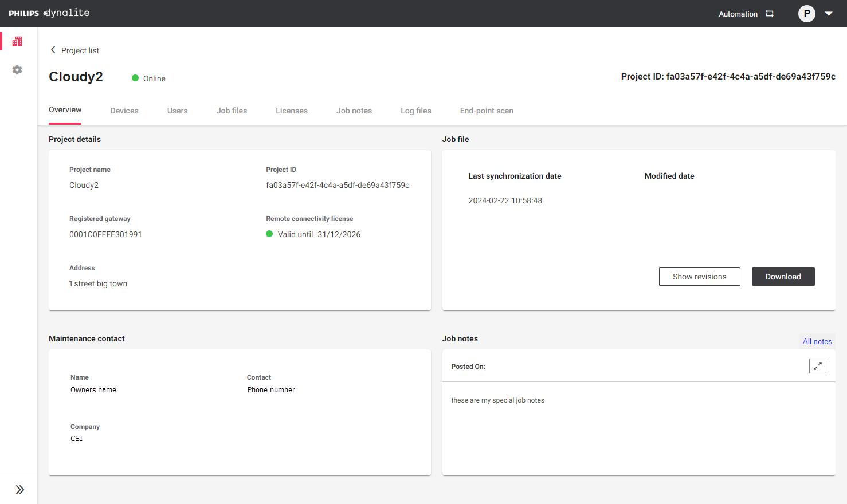The height and width of the screenshot is (504, 847).
Task: Open the account dropdown arrow
Action: pyautogui.click(x=829, y=13)
